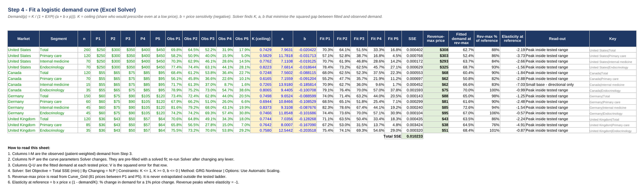This screenshot has height=192, width=644.
Task: Select the b parameter value -0.020422
Action: (305, 50)
